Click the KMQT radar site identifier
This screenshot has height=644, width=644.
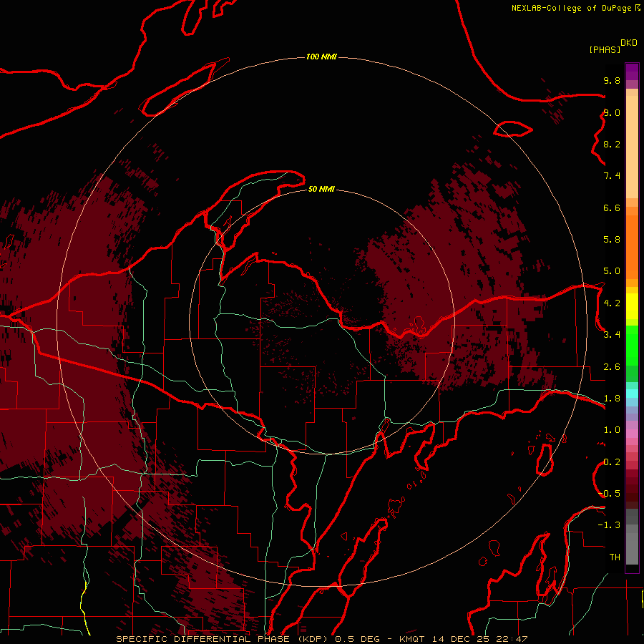click(x=412, y=639)
